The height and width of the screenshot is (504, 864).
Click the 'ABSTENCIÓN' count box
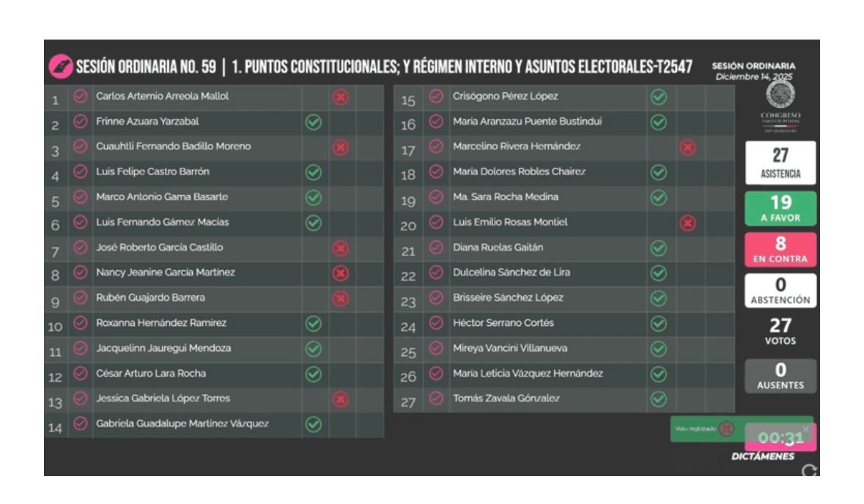[780, 291]
